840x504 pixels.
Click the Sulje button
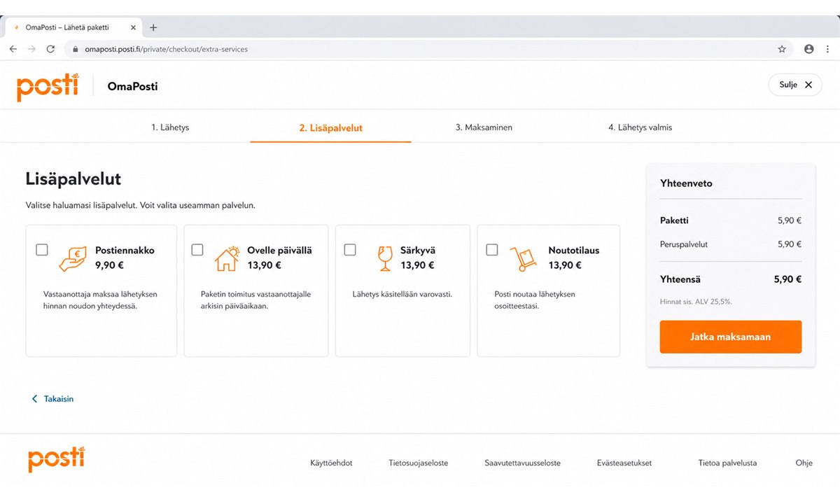pyautogui.click(x=795, y=85)
